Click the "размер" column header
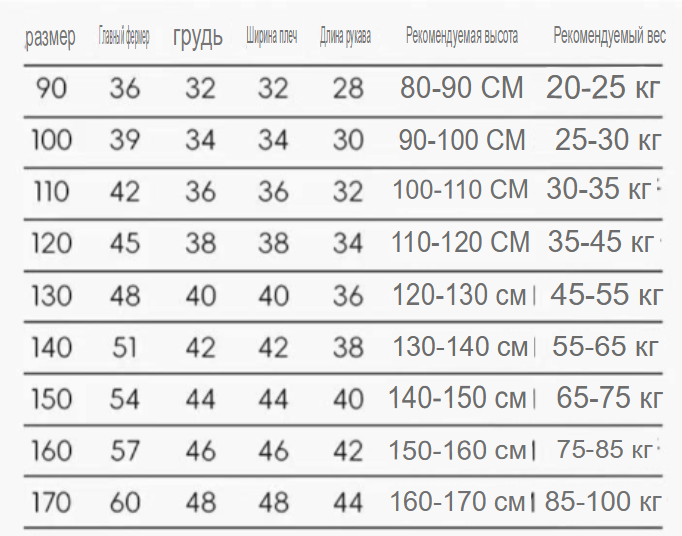682x536 pixels. (x=50, y=37)
